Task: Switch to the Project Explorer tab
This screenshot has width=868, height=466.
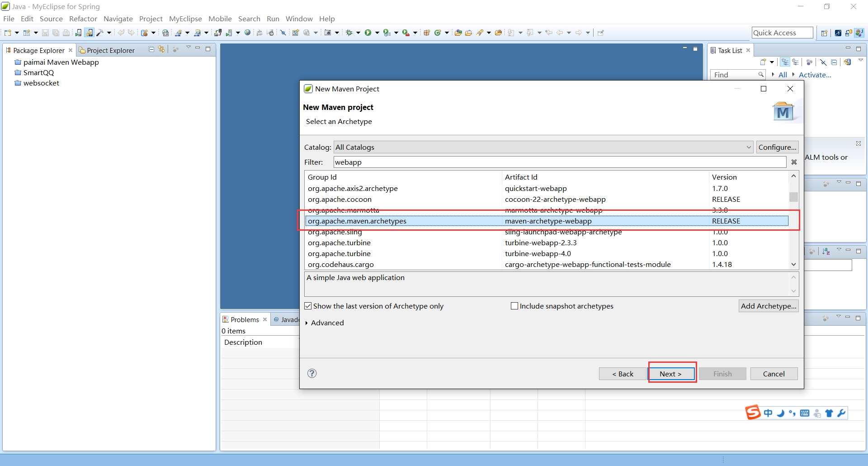Action: [x=107, y=50]
